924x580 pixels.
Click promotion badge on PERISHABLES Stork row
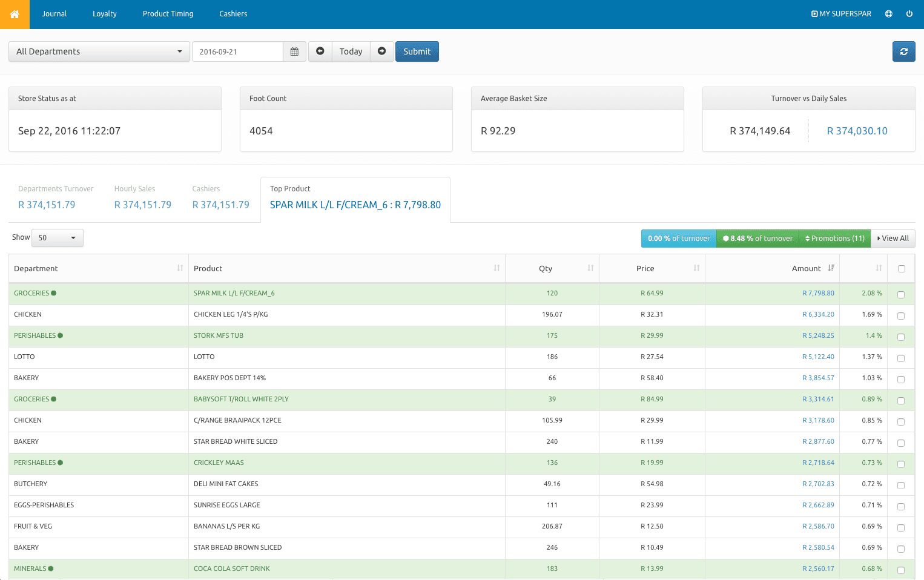(60, 335)
